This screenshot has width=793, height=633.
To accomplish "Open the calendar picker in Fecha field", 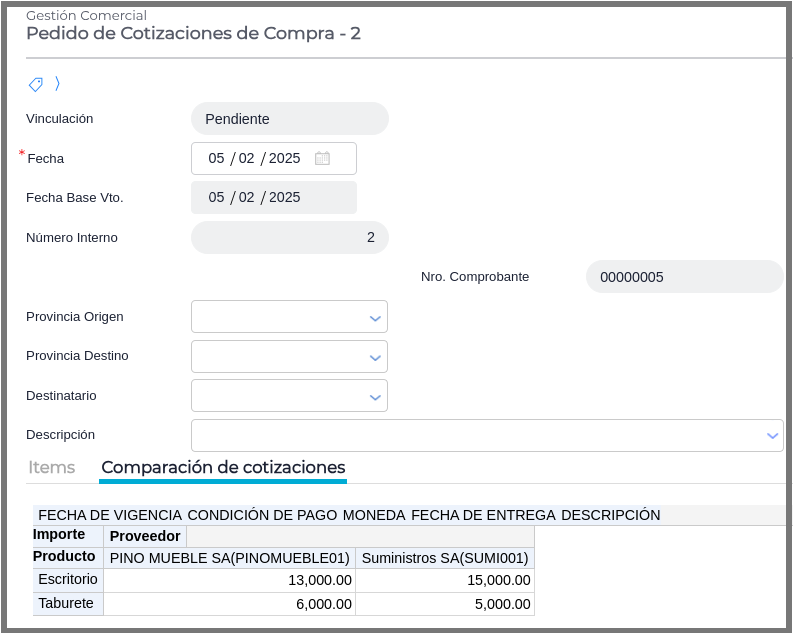I will coord(322,158).
